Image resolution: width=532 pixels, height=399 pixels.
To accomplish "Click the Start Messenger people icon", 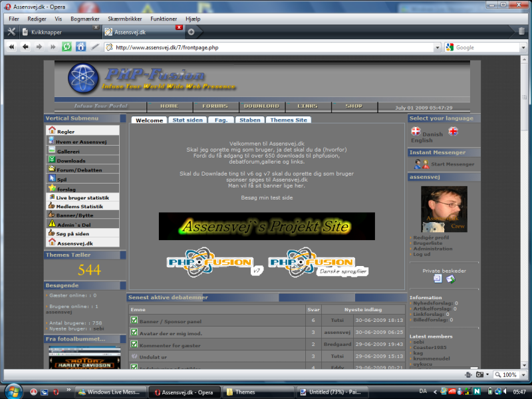I will [x=422, y=164].
